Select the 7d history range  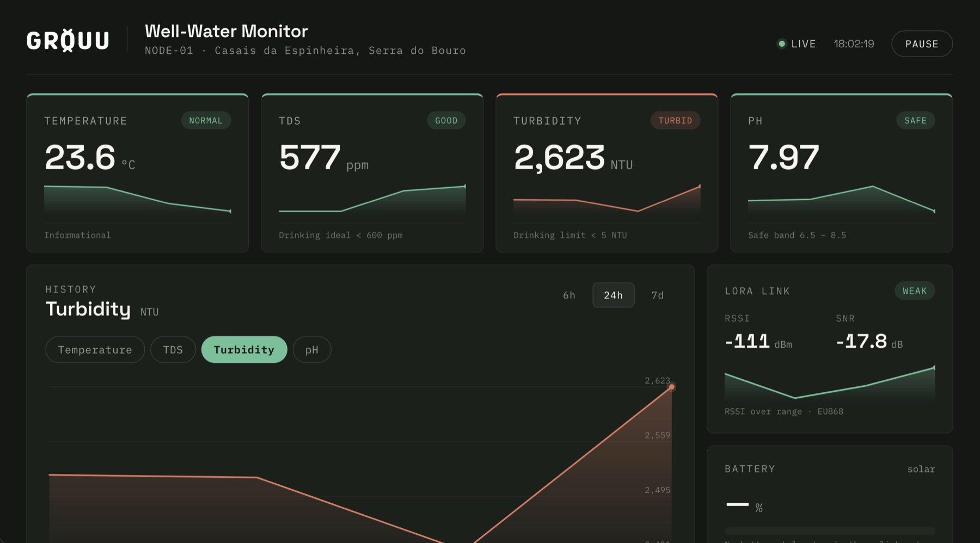(657, 295)
